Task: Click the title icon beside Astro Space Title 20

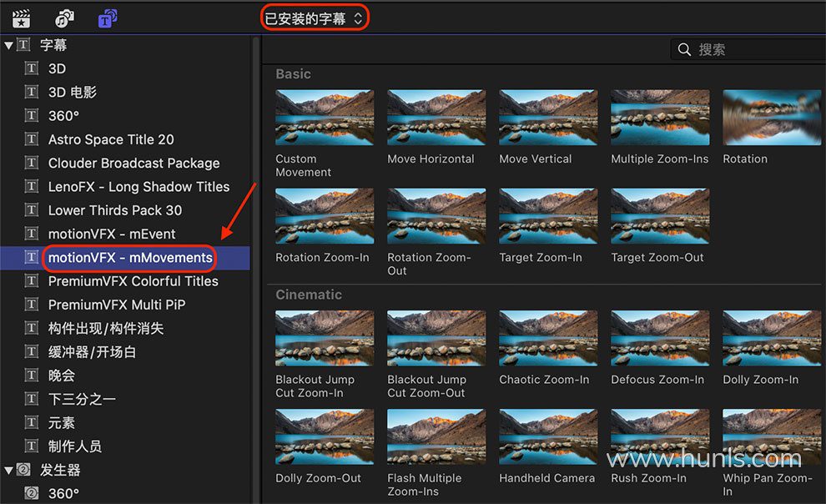Action: tap(32, 139)
